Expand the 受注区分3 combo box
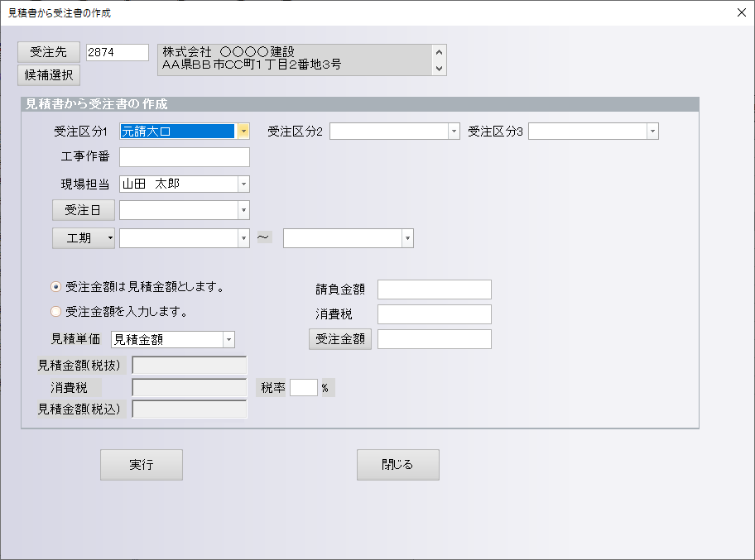This screenshot has height=560, width=755. 652,131
